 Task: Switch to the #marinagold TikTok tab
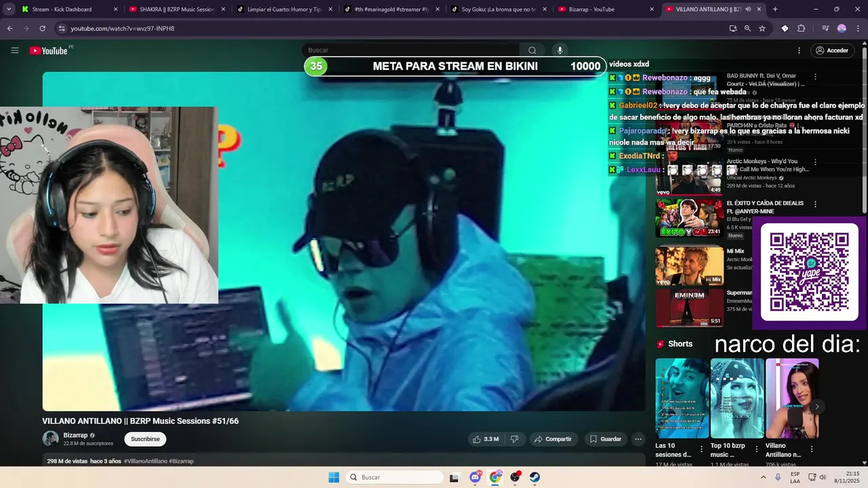[x=391, y=9]
